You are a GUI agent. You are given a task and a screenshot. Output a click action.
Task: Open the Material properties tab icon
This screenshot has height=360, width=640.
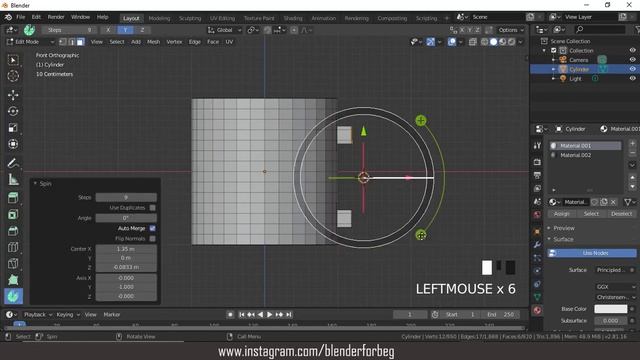(x=537, y=311)
